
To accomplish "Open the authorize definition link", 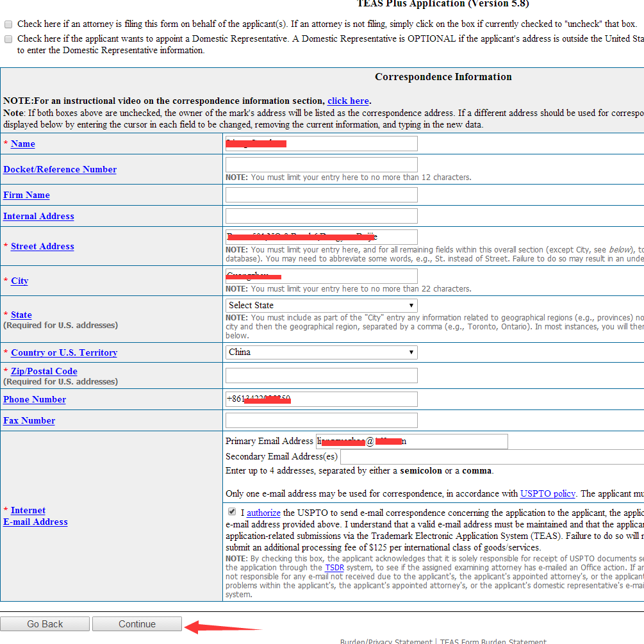I will click(263, 513).
